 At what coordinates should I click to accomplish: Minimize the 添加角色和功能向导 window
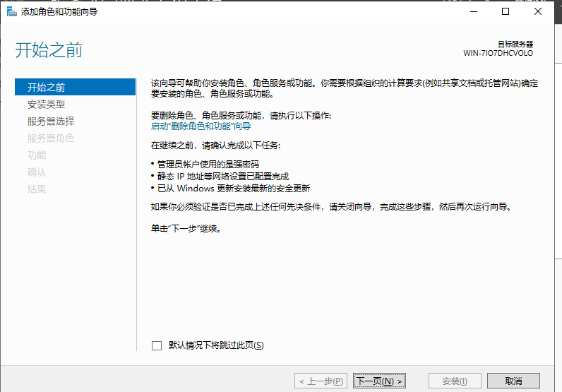(x=472, y=11)
